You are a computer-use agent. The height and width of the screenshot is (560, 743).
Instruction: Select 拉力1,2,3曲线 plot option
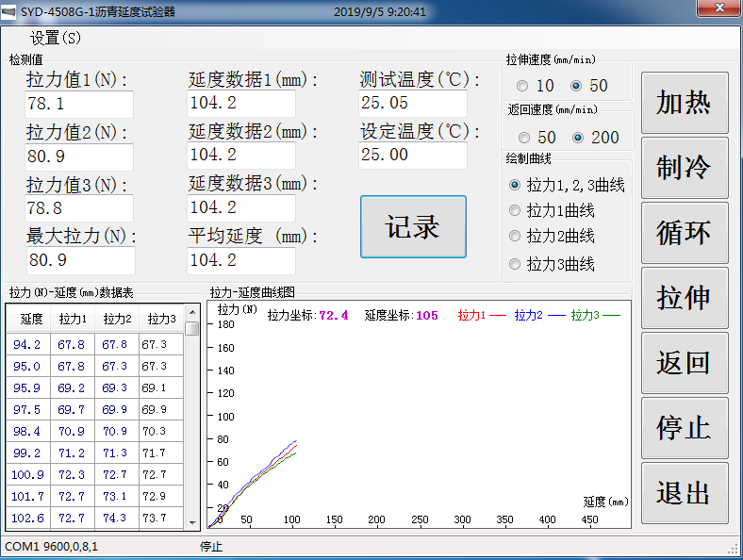(x=515, y=185)
